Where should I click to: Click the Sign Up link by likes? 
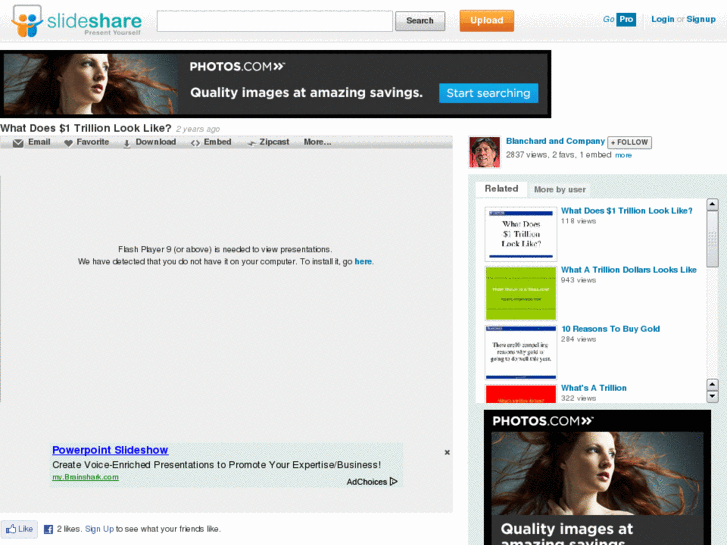pos(99,529)
